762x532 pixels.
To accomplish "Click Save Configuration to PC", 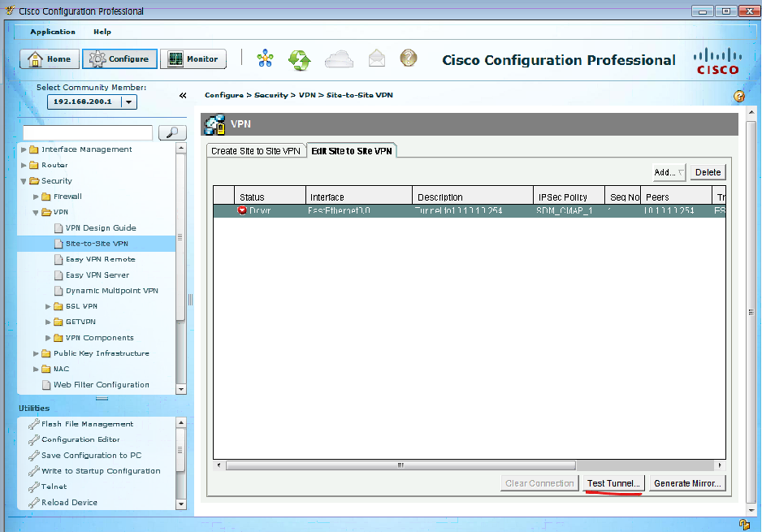I will point(91,455).
